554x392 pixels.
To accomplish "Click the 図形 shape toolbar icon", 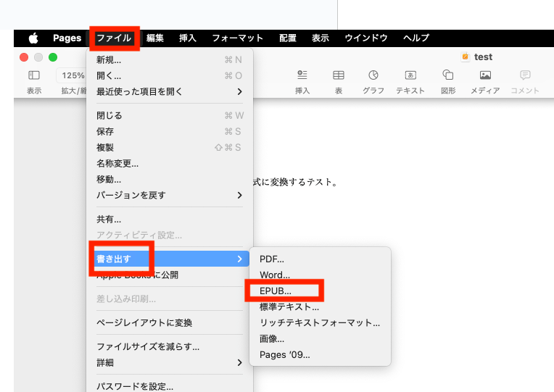I will pos(448,75).
